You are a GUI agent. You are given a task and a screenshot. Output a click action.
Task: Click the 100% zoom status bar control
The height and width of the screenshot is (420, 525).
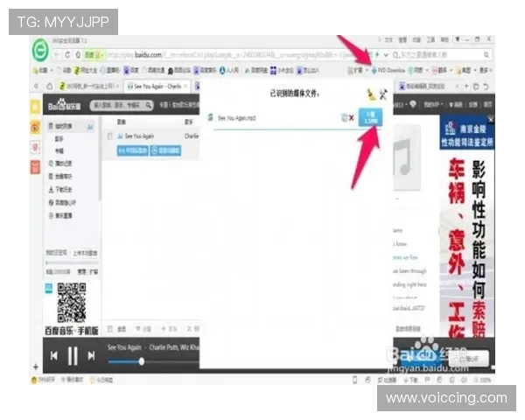tap(482, 380)
